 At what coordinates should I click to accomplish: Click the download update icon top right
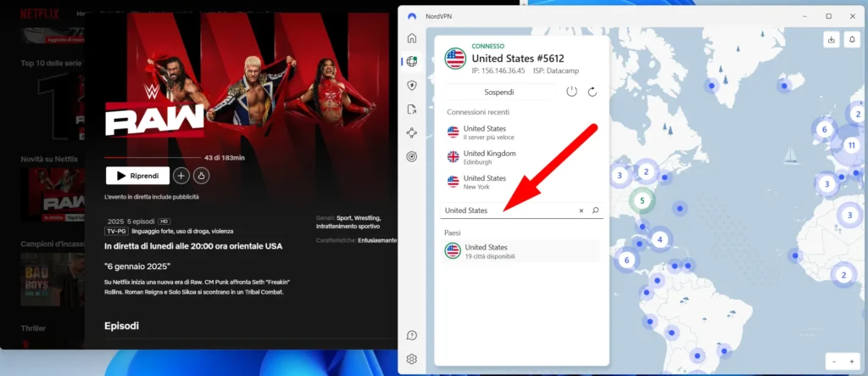pos(831,39)
